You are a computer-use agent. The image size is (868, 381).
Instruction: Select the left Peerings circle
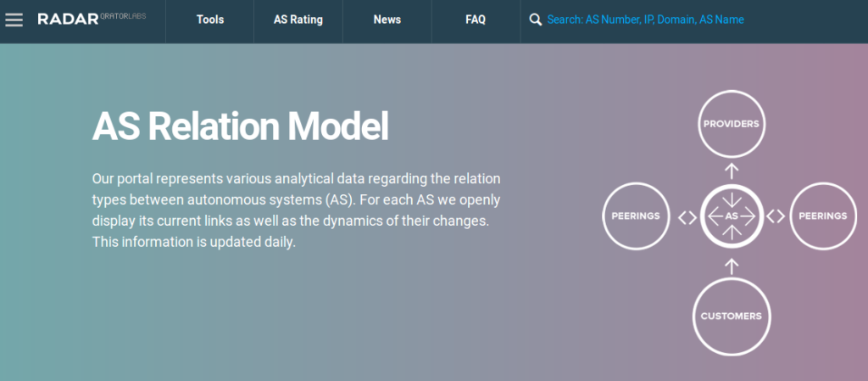point(636,216)
